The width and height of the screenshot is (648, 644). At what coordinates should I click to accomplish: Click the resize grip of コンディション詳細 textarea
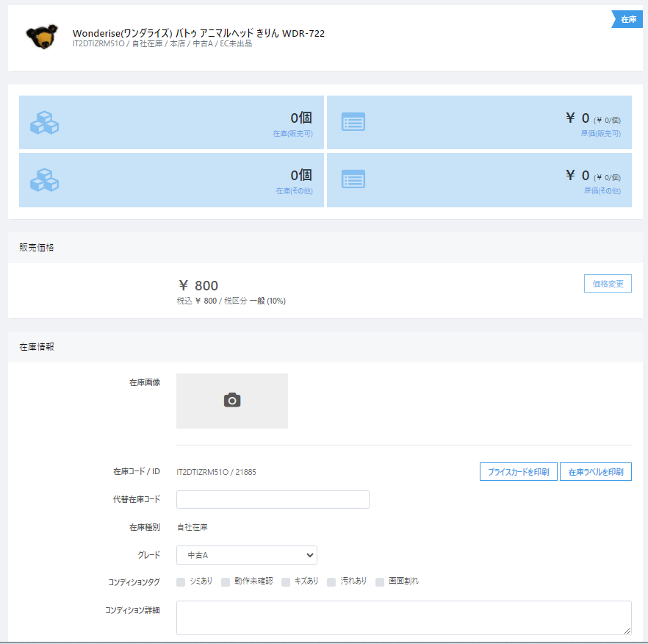[x=627, y=630]
